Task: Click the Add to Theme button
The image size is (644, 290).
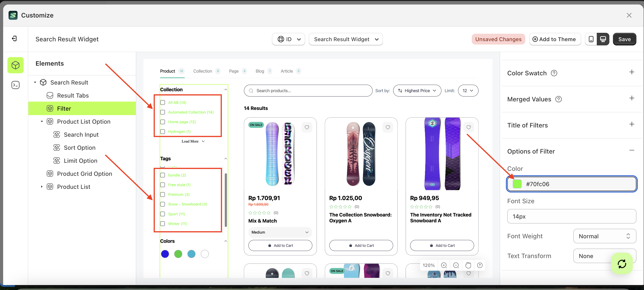Action: coord(555,39)
